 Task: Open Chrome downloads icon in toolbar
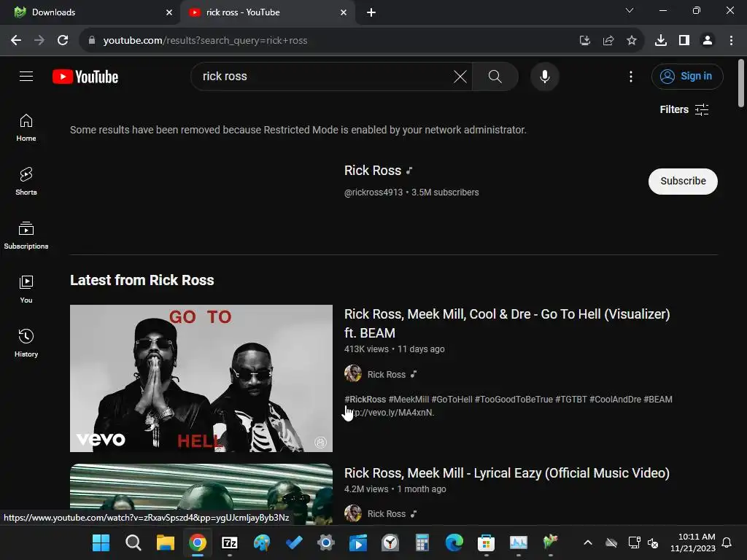click(661, 40)
